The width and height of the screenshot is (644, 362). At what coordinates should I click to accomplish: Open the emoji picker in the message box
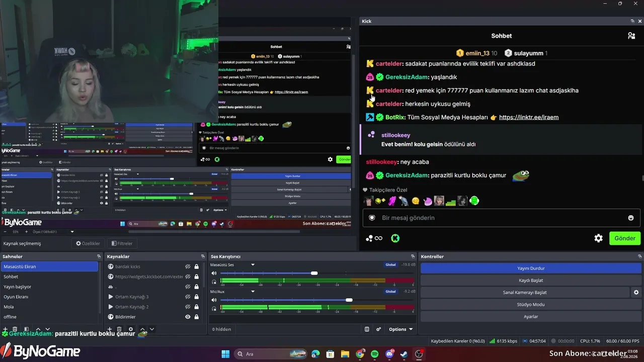631,218
